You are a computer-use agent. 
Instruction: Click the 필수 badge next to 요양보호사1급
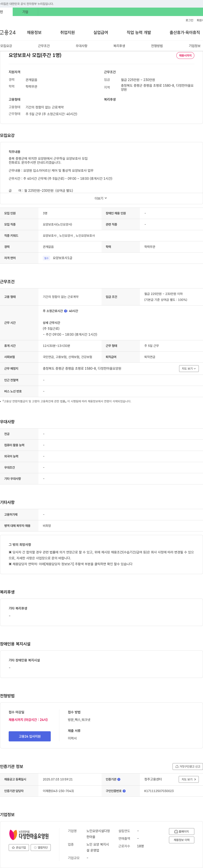[47, 258]
